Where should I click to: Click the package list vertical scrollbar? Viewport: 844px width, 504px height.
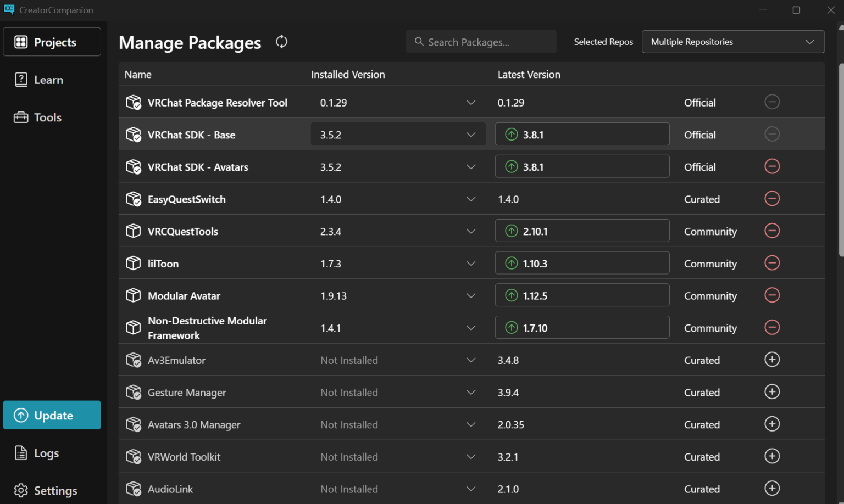coord(841,159)
